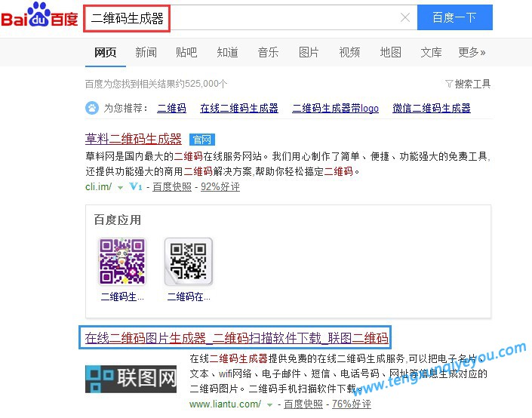The image size is (532, 418).
Task: Go to the 知道 tab
Action: coord(227,52)
